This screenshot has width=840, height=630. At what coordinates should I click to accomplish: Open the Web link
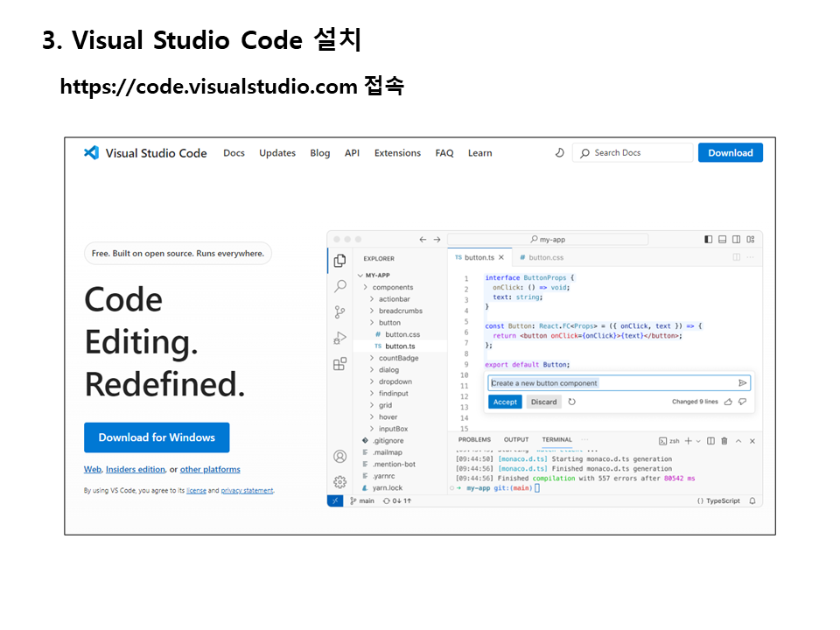tap(92, 469)
